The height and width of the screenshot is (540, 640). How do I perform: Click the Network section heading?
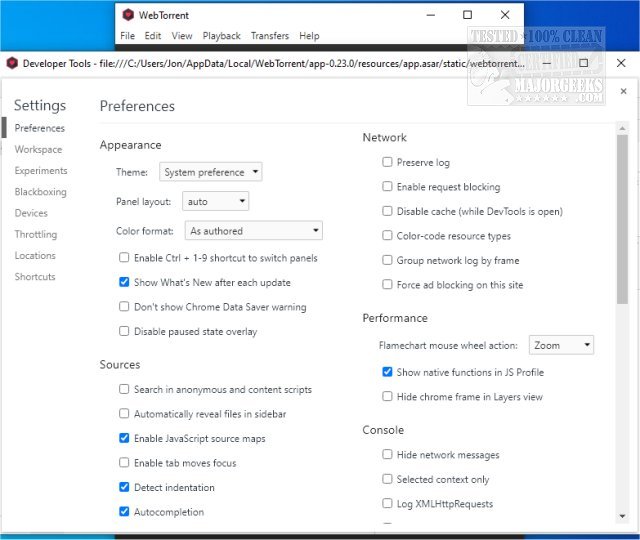pyautogui.click(x=384, y=138)
